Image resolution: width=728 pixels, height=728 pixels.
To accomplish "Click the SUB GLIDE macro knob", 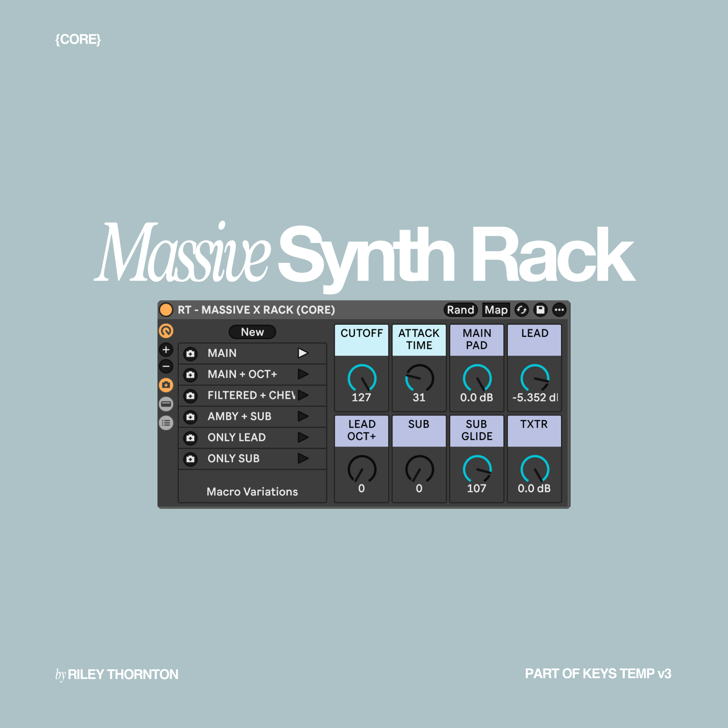I will [477, 469].
